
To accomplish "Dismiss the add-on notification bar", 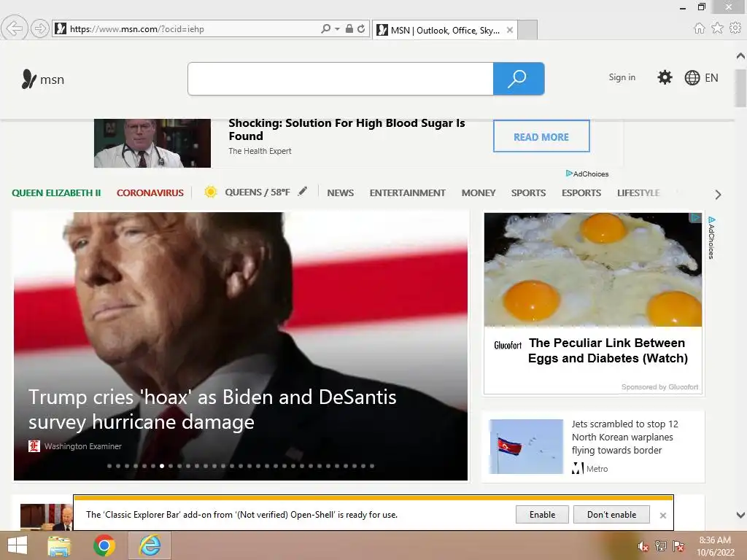I will pos(662,516).
